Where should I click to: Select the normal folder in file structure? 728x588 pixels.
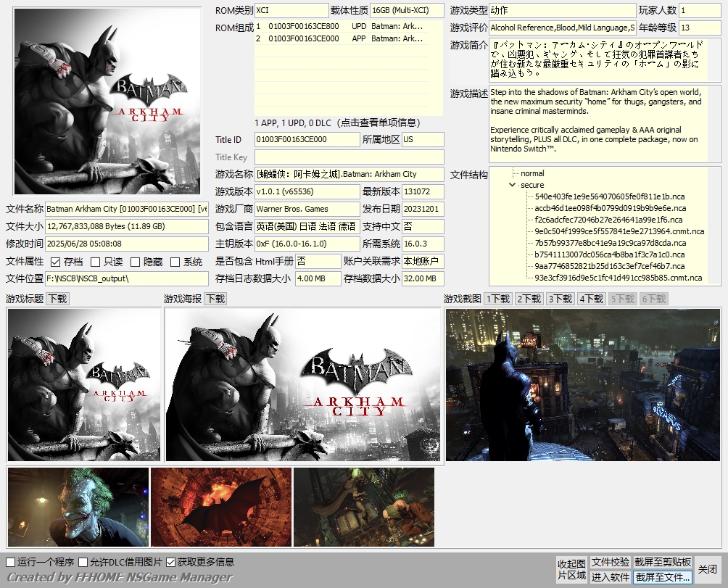(x=532, y=173)
